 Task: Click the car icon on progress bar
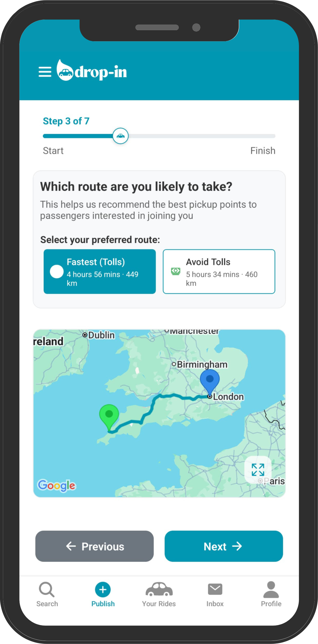pos(121,136)
